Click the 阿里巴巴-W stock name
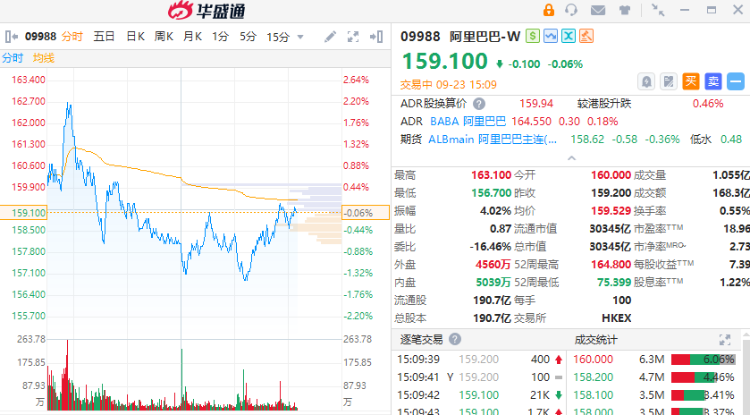Screen dimensions: 750x415 484,36
